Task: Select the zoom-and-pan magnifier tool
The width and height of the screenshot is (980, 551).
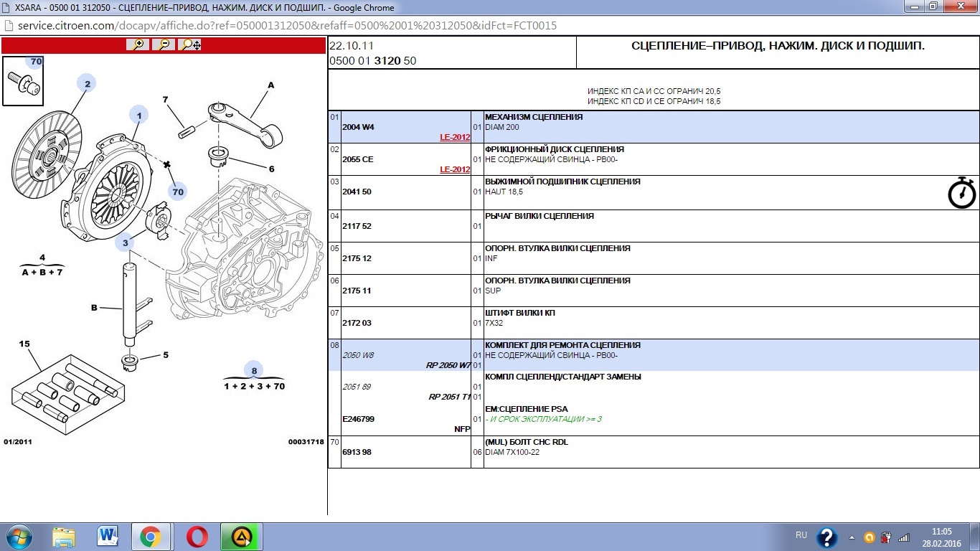Action: tap(190, 44)
